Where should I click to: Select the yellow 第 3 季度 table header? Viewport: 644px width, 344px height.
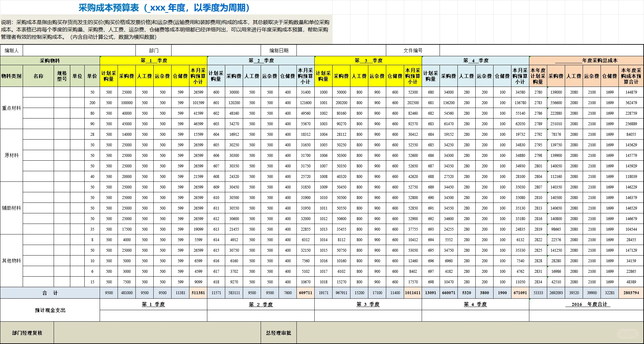click(368, 61)
